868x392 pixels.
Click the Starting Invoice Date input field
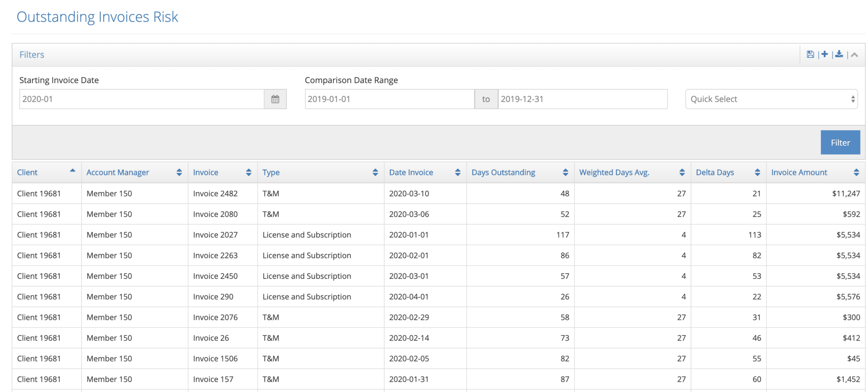point(142,99)
